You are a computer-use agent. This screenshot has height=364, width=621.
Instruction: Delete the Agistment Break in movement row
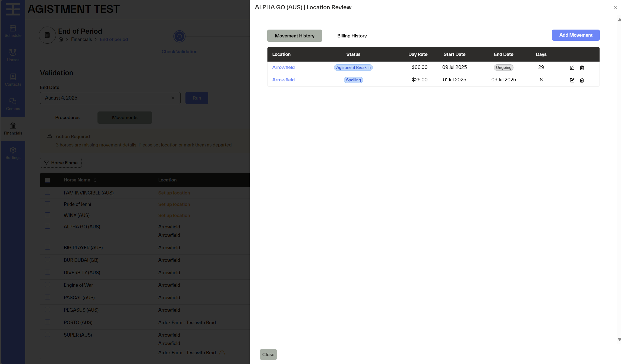pyautogui.click(x=582, y=68)
